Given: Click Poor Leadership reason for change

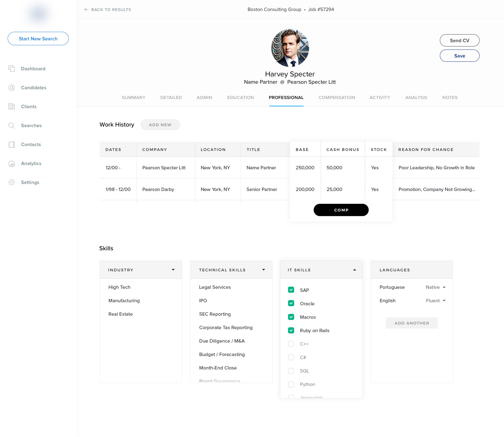Looking at the screenshot, I should coord(437,168).
